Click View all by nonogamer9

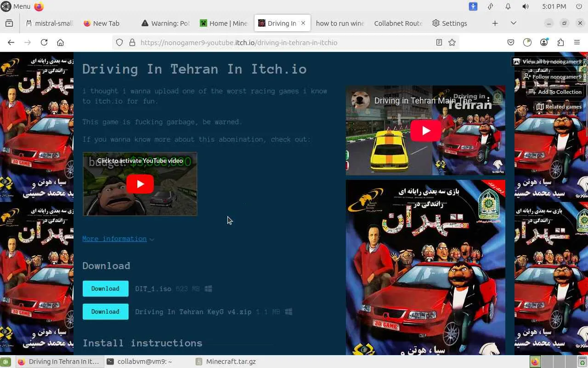(548, 62)
